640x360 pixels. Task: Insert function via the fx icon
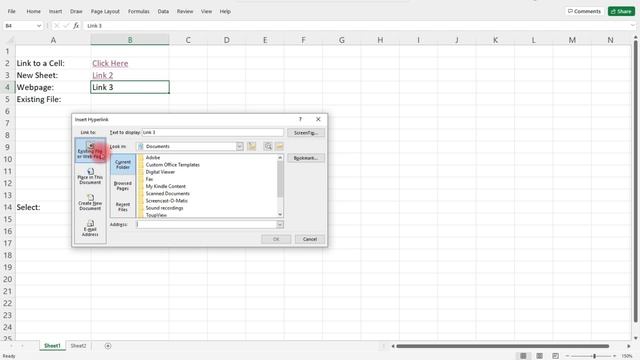tap(76, 26)
